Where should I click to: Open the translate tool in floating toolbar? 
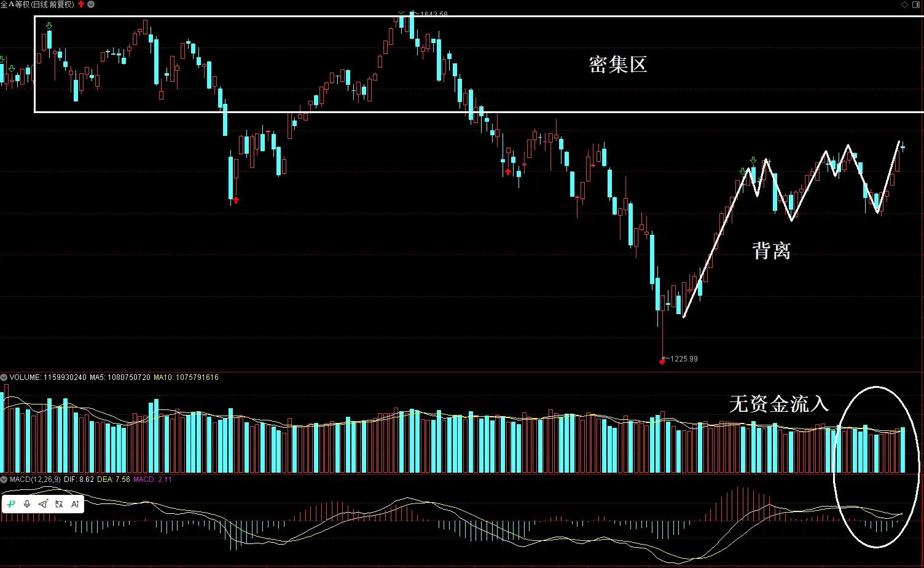(59, 504)
